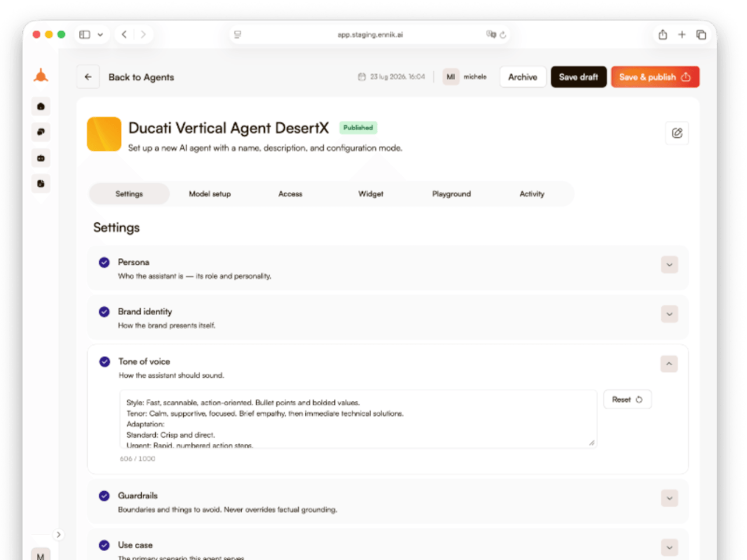
Task: Go forward with the Safari forward chevron
Action: 143,34
